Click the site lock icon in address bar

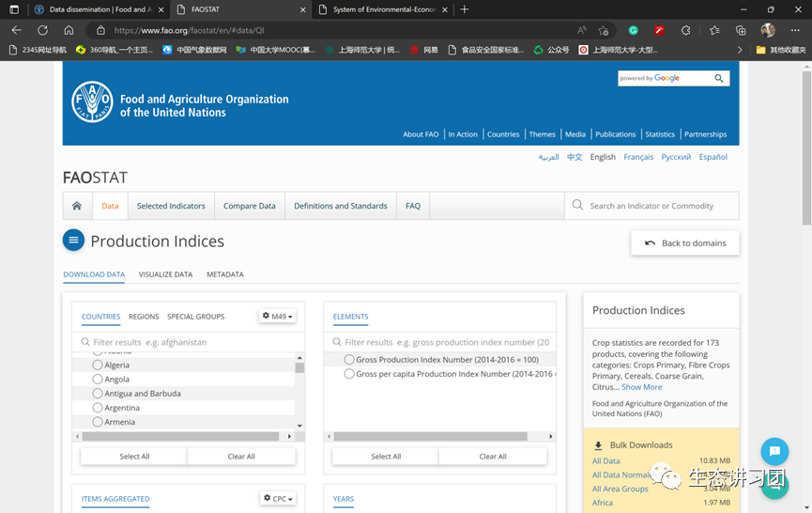pyautogui.click(x=101, y=31)
